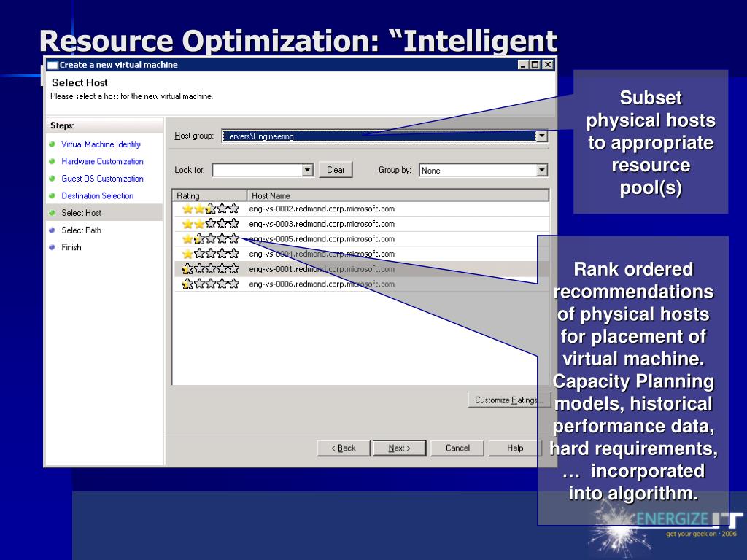Click blue bullet beside Finish

(52, 246)
